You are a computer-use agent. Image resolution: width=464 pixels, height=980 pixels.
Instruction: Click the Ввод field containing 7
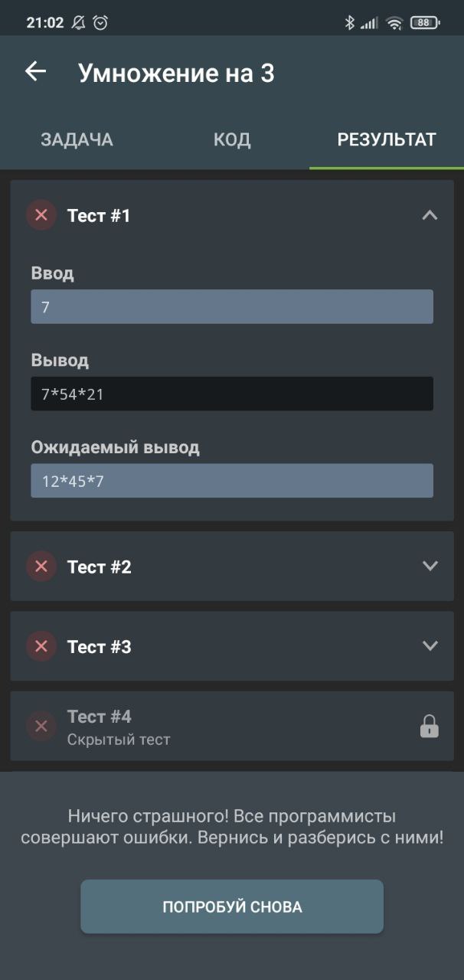pos(232,306)
